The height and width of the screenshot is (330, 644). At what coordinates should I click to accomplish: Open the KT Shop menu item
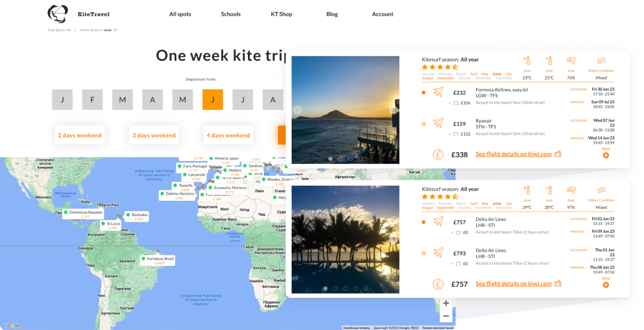[x=281, y=14]
